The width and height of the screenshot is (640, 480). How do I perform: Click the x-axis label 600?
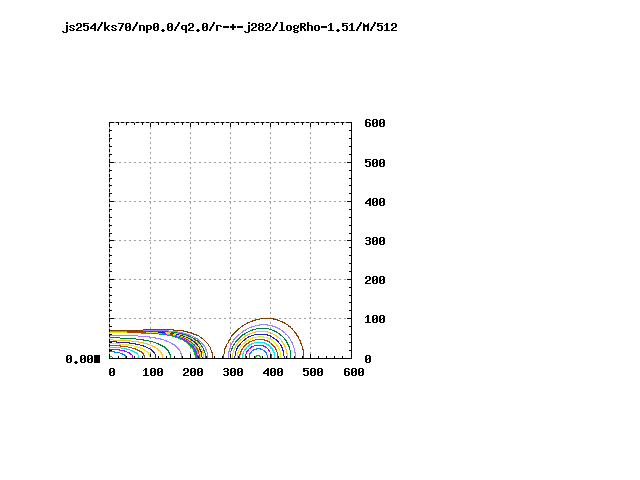353,372
